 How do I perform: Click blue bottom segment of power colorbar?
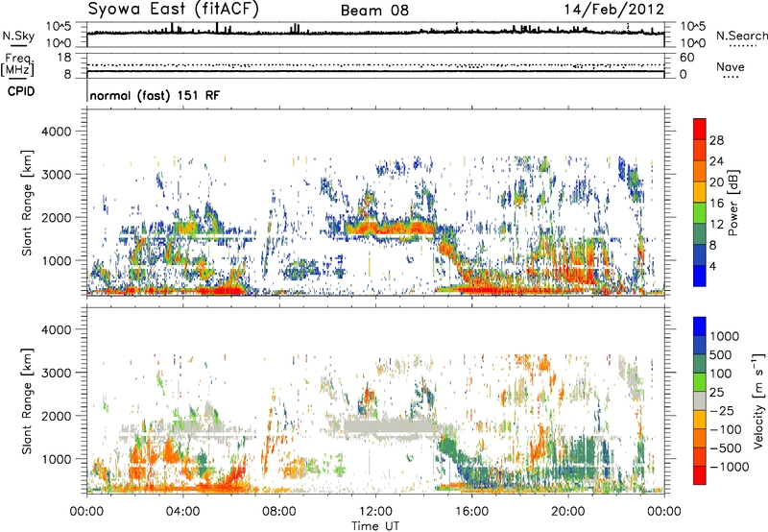coord(700,276)
